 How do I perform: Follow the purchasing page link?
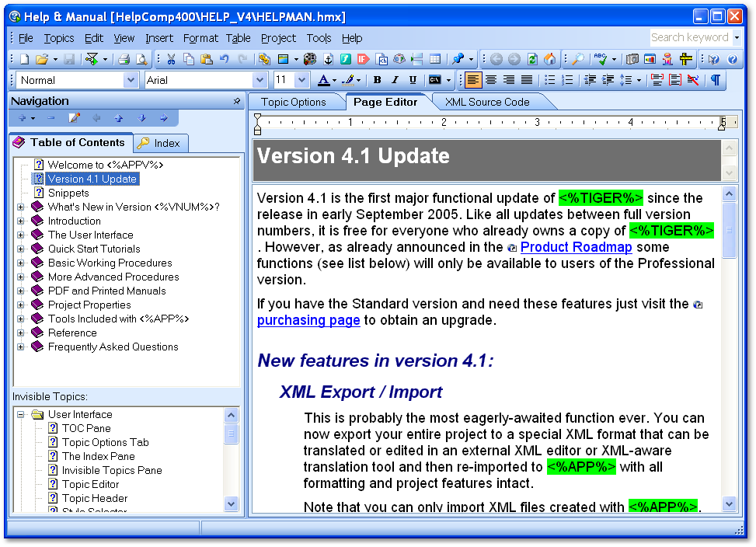308,320
